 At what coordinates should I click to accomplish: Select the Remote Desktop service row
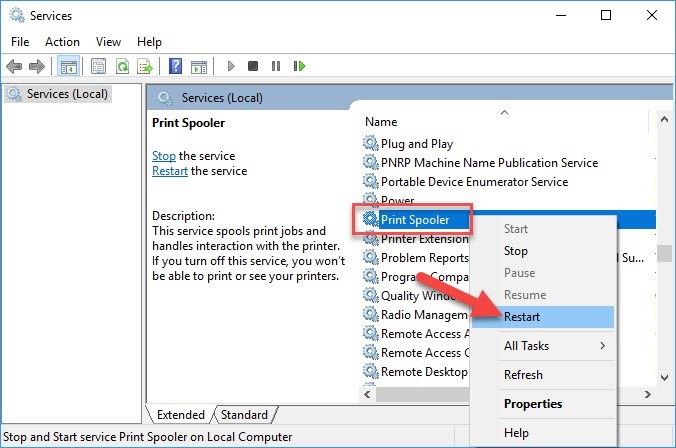(x=416, y=372)
